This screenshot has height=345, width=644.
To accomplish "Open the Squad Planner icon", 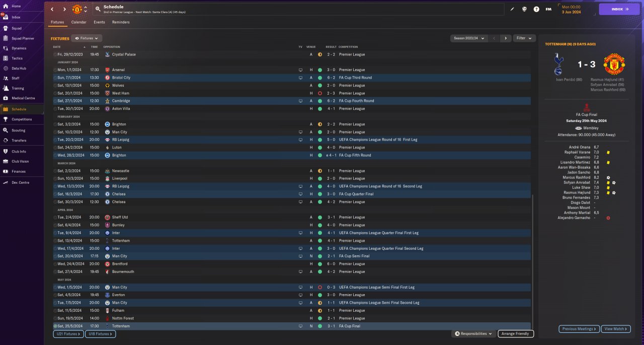I will tap(6, 38).
